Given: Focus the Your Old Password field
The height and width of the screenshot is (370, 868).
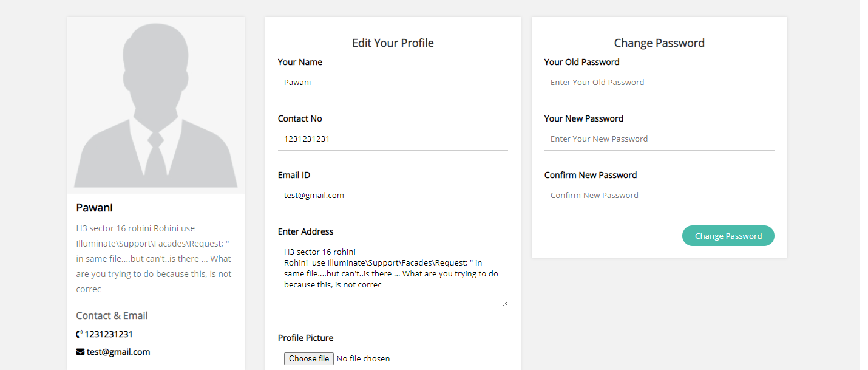Looking at the screenshot, I should [659, 83].
